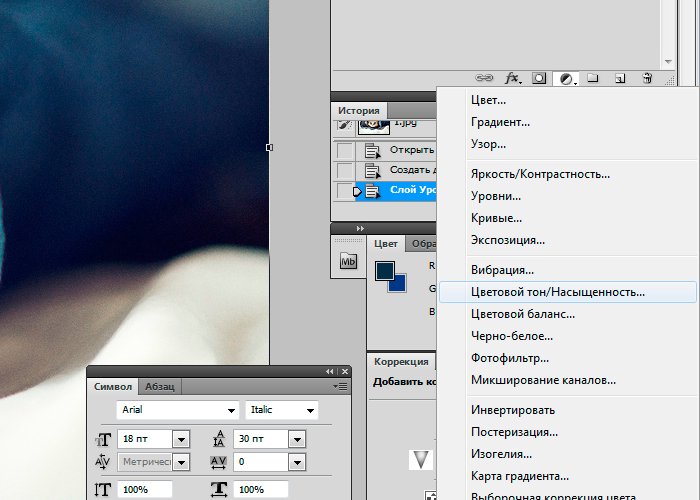Add a layer mask
700x500 pixels.
(539, 78)
